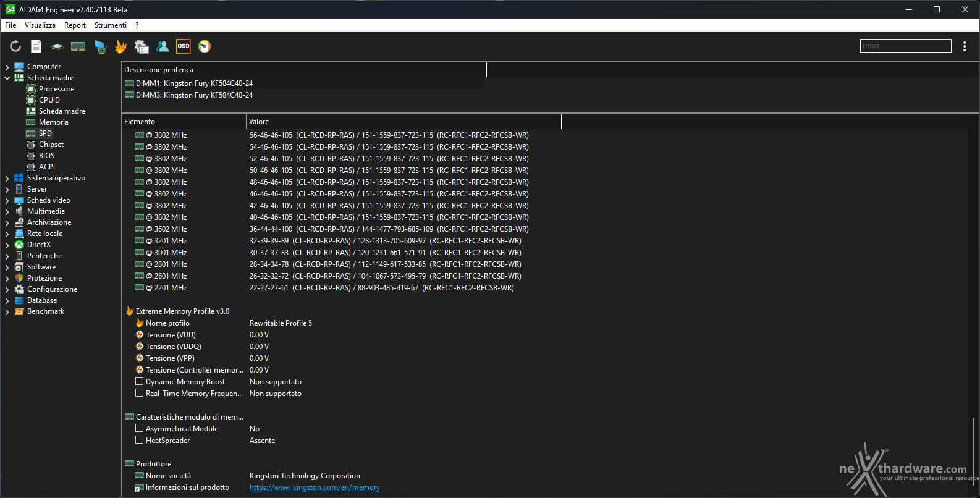Open the Visualizza menu
Viewport: 980px width, 498px height.
tap(40, 25)
